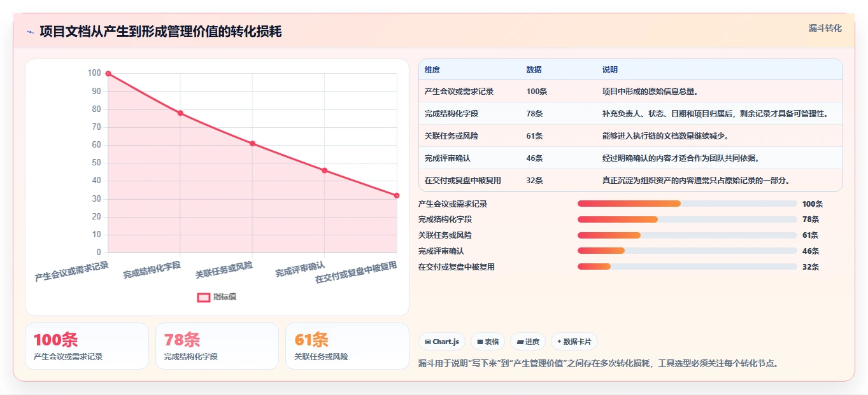Image resolution: width=868 pixels, height=395 pixels.
Task: Click the 78条 progress bar
Action: [x=687, y=219]
